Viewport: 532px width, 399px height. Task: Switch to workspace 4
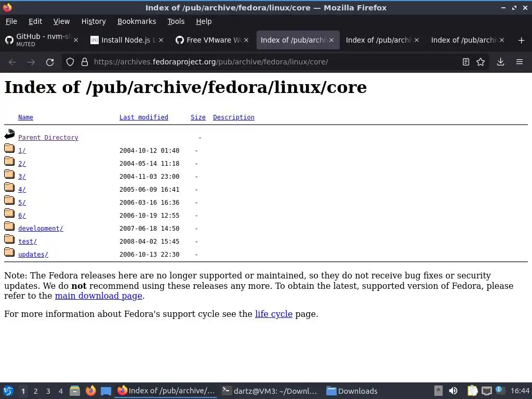pyautogui.click(x=61, y=391)
